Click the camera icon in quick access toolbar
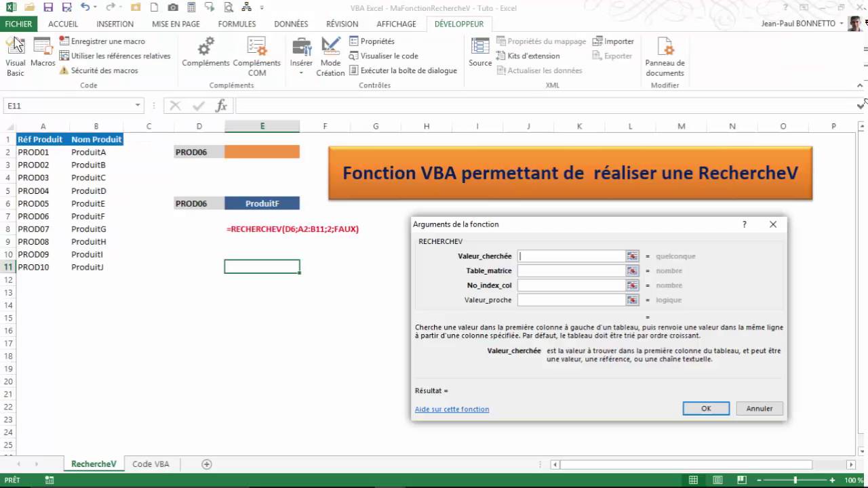The width and height of the screenshot is (868, 488). [173, 8]
